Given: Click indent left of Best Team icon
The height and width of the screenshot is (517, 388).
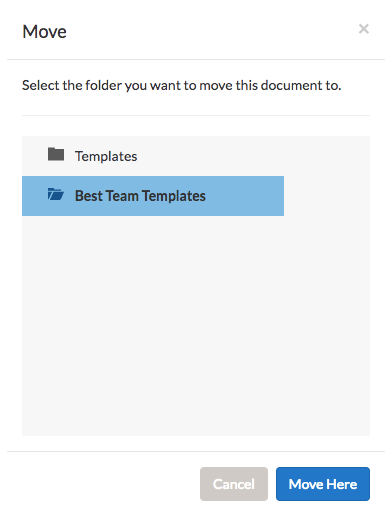Looking at the screenshot, I should point(35,196).
